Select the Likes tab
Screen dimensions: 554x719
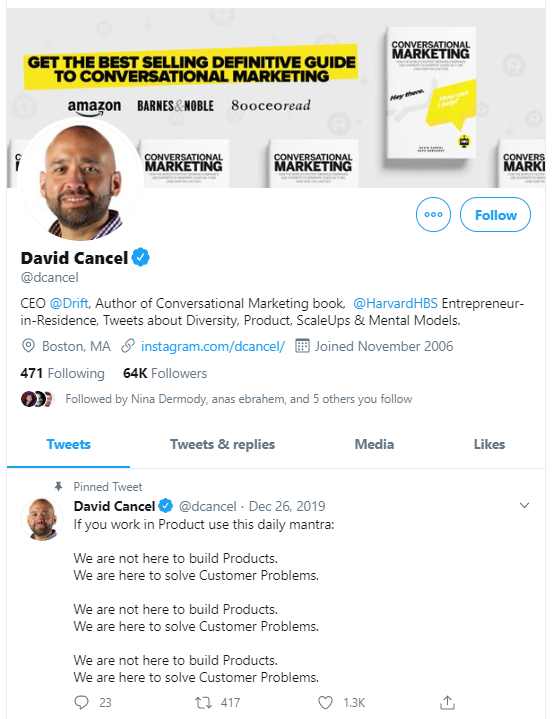pos(489,444)
